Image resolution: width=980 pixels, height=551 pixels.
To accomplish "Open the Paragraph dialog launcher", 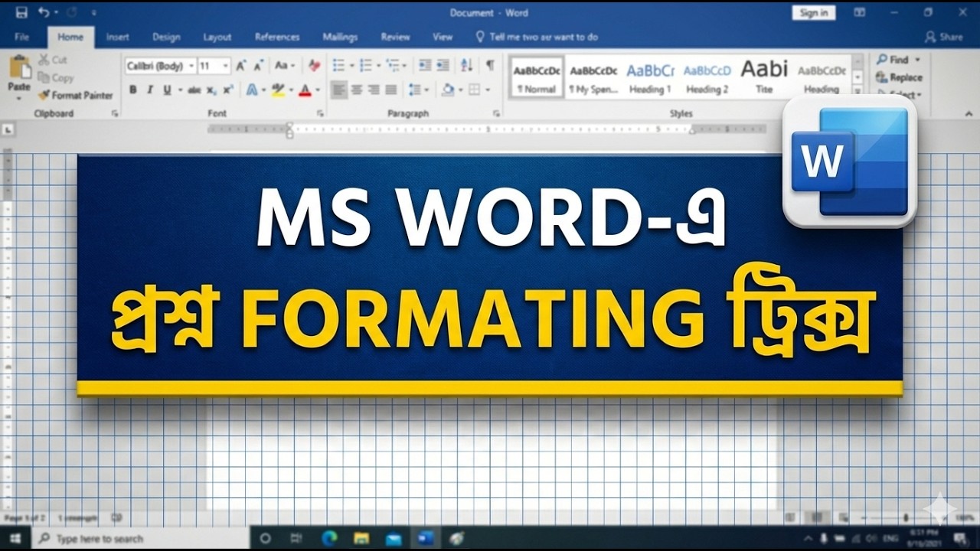I will tap(496, 113).
